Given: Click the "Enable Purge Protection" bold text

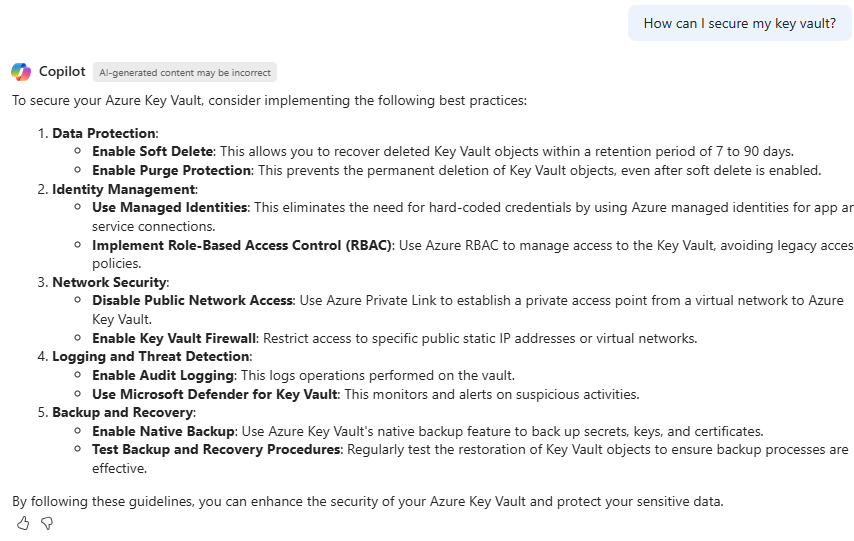Looking at the screenshot, I should point(171,170).
